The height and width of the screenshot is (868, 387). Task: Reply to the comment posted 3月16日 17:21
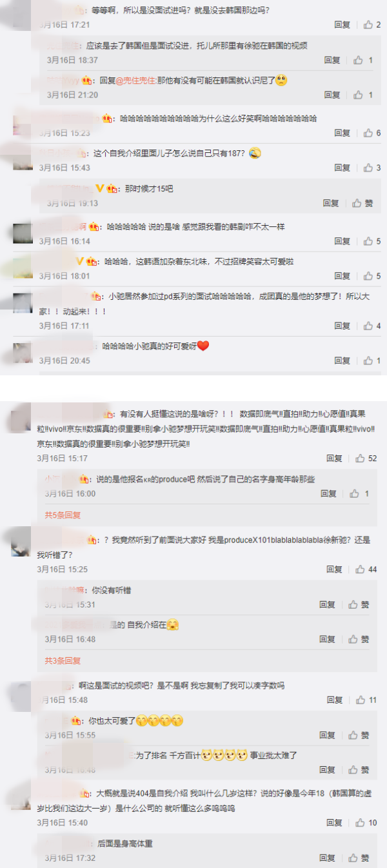[x=342, y=25]
